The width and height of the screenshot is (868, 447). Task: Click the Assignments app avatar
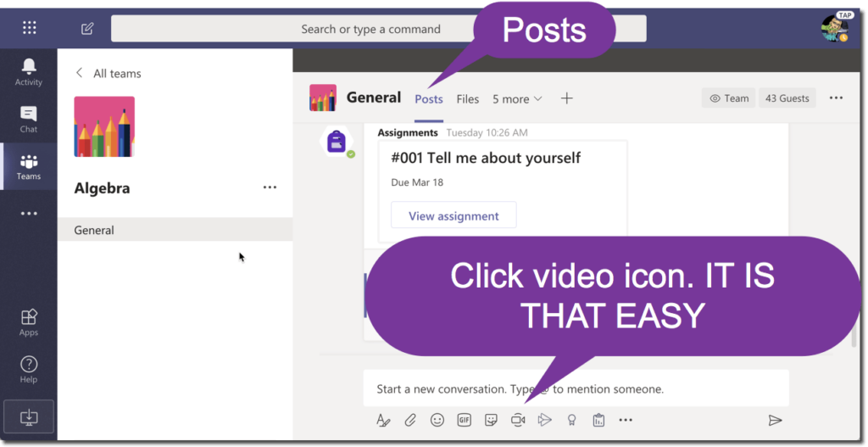pos(337,142)
